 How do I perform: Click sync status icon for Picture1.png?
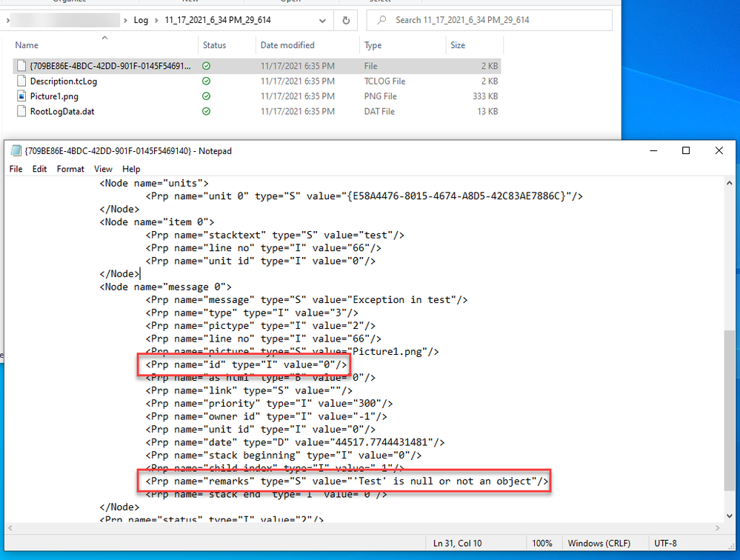coord(207,96)
